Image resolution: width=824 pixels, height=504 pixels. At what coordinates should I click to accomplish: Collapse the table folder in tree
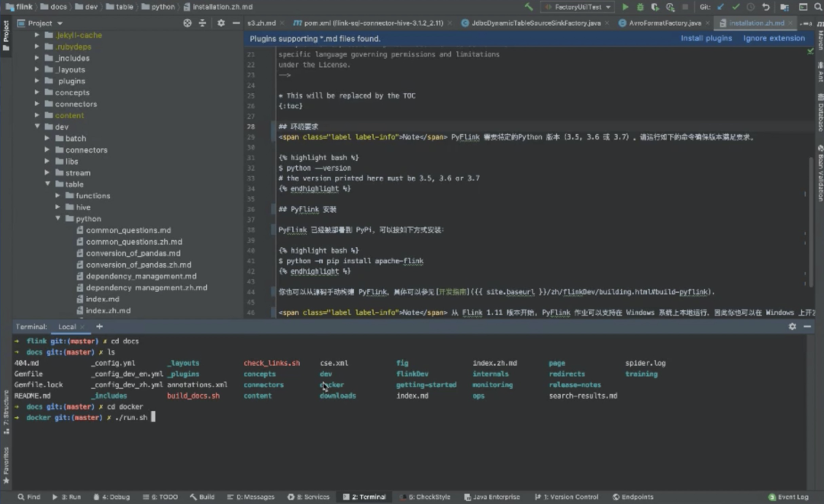pyautogui.click(x=47, y=185)
